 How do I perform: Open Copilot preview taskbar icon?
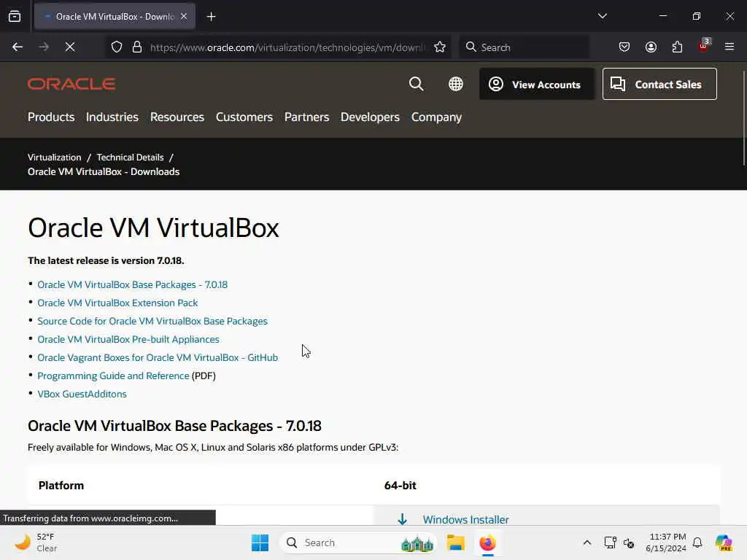coord(723,542)
